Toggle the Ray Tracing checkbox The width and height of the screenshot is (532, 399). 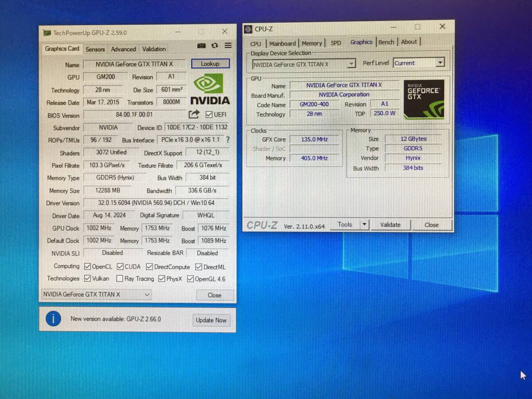[120, 278]
